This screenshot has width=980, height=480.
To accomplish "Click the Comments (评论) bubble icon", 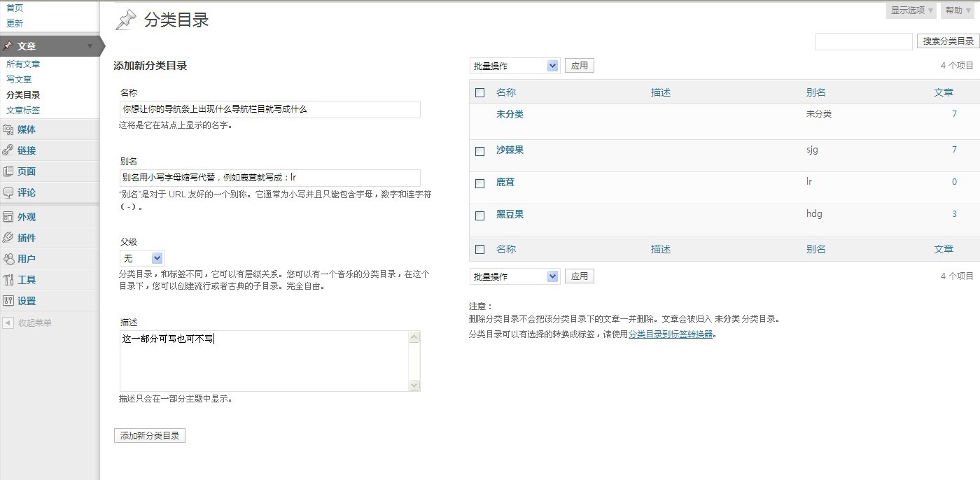I will click(x=8, y=192).
